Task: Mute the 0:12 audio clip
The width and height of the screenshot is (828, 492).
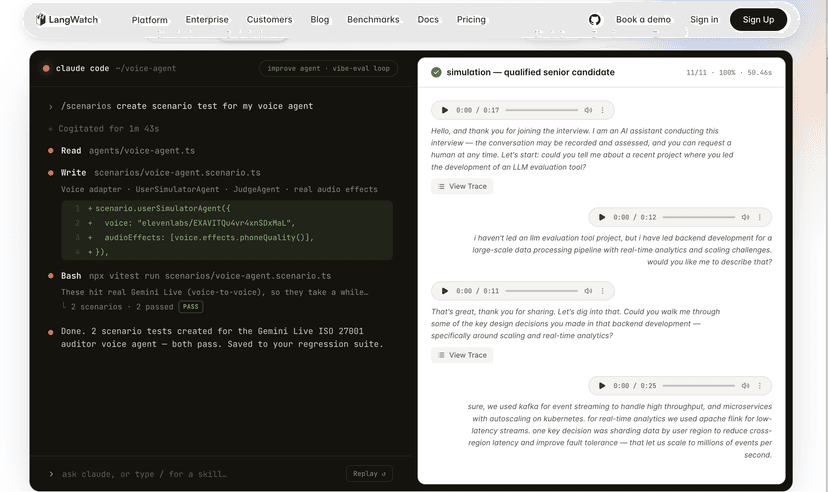Action: coord(746,217)
